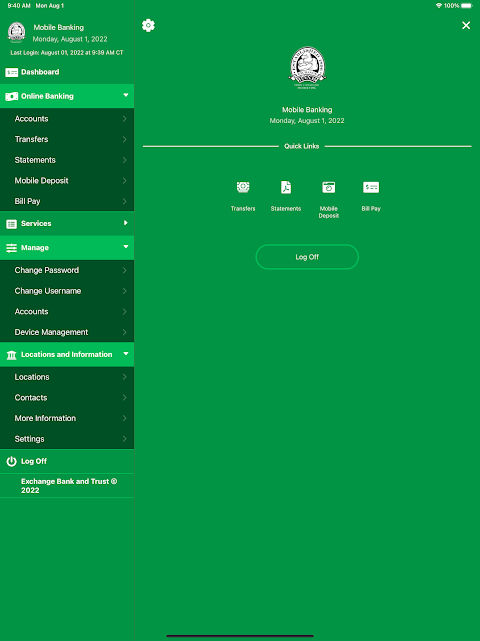Click Locations and Information header label
Image resolution: width=480 pixels, height=641 pixels.
(67, 354)
